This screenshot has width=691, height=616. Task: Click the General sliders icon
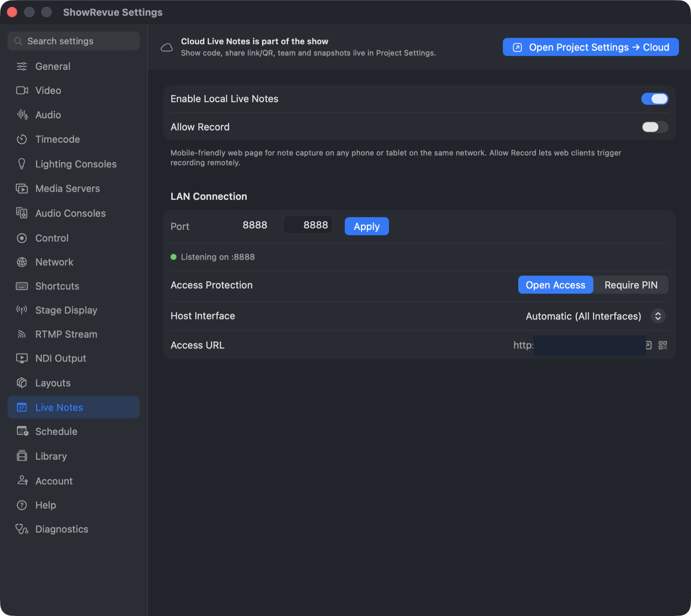coord(22,66)
